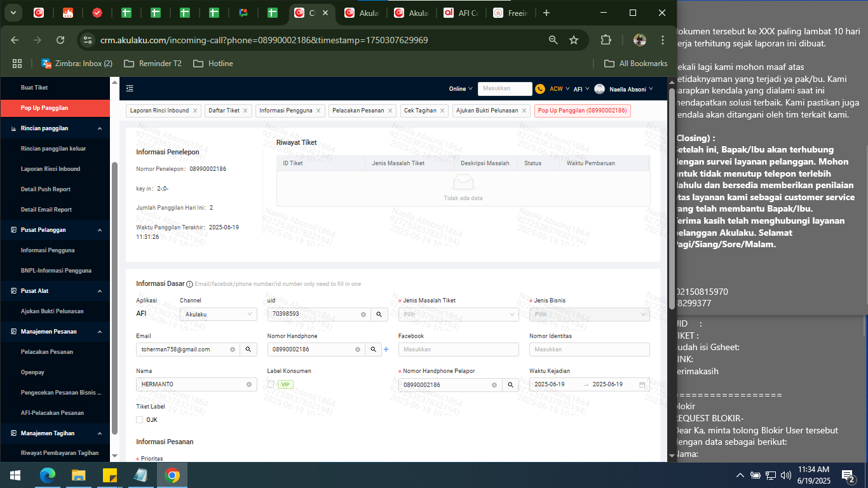This screenshot has height=488, width=868.
Task: Search Nomor Handphone Pelapor with magnifier button
Action: click(x=510, y=385)
